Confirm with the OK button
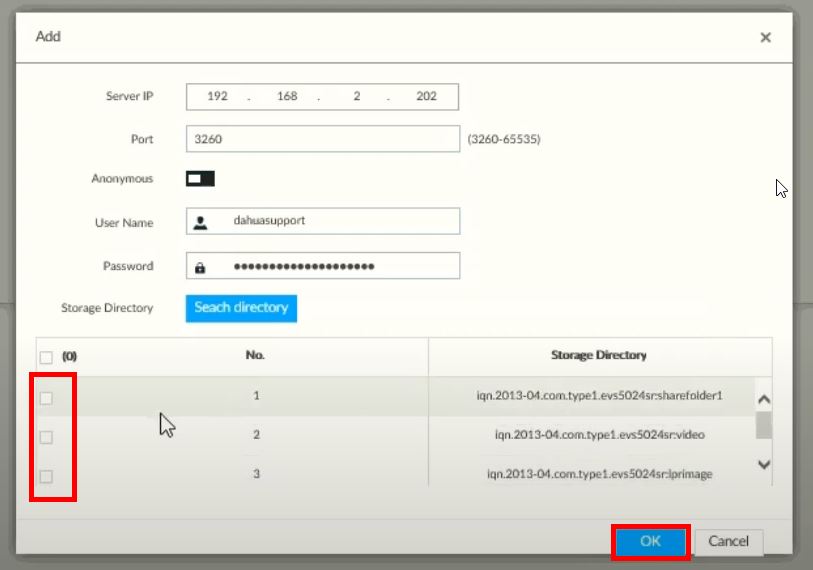 click(x=650, y=541)
